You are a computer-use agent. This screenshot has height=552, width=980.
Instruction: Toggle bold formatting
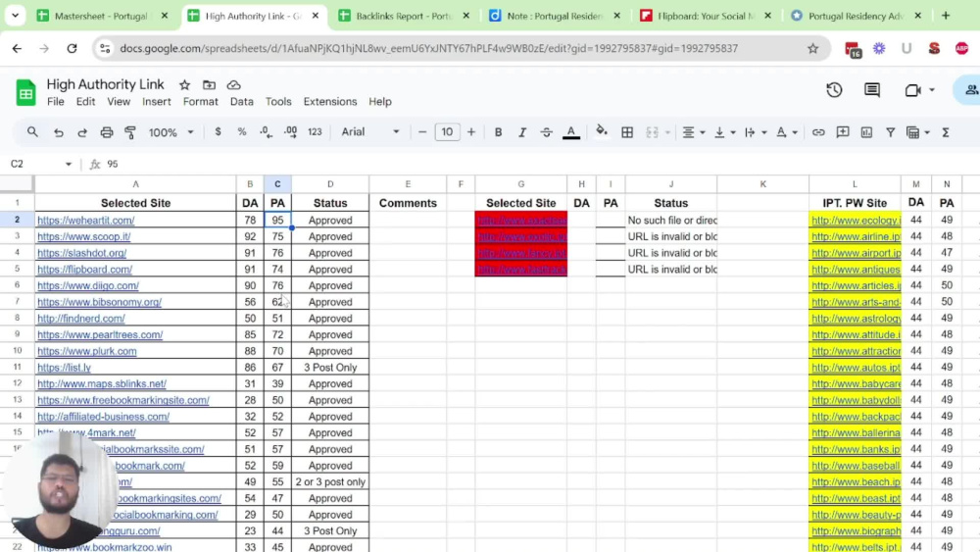pyautogui.click(x=498, y=132)
